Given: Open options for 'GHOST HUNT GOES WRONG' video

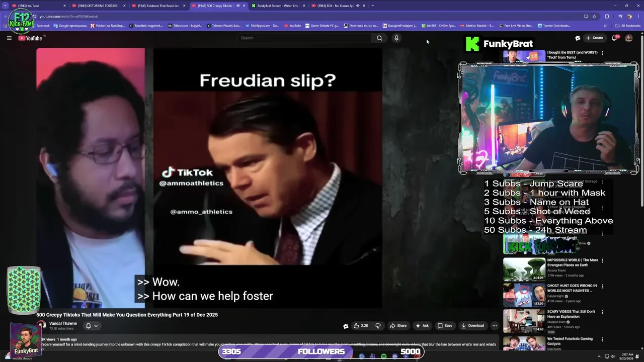Looking at the screenshot, I should (602, 286).
